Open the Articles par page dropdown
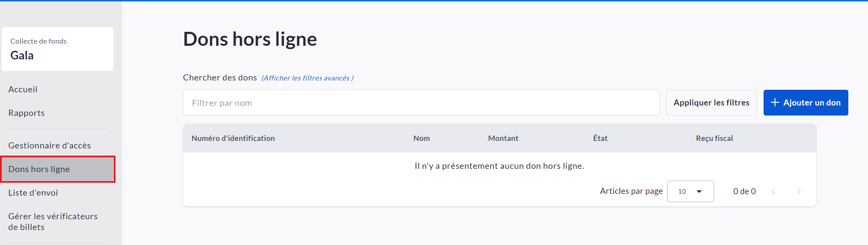The image size is (868, 245). (690, 191)
